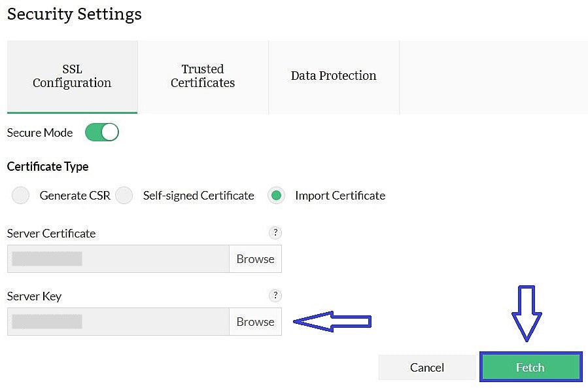Click the Secure Mode label
Image resolution: width=588 pixels, height=388 pixels.
click(x=40, y=132)
